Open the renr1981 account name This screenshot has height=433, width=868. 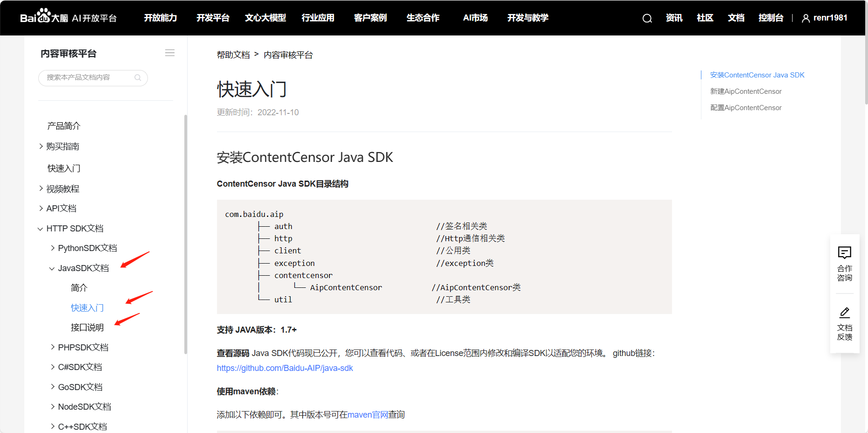click(830, 18)
